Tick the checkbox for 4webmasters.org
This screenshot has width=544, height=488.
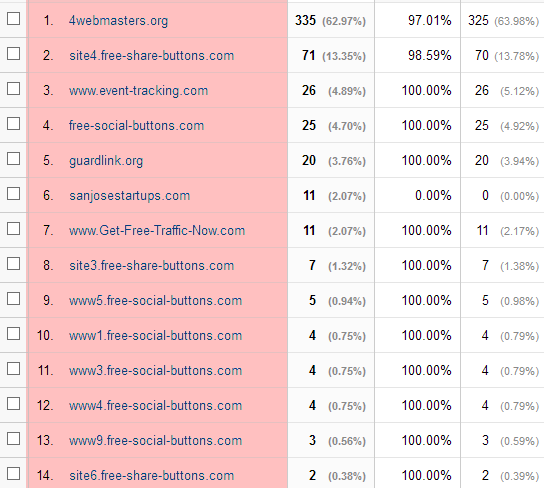tap(13, 19)
